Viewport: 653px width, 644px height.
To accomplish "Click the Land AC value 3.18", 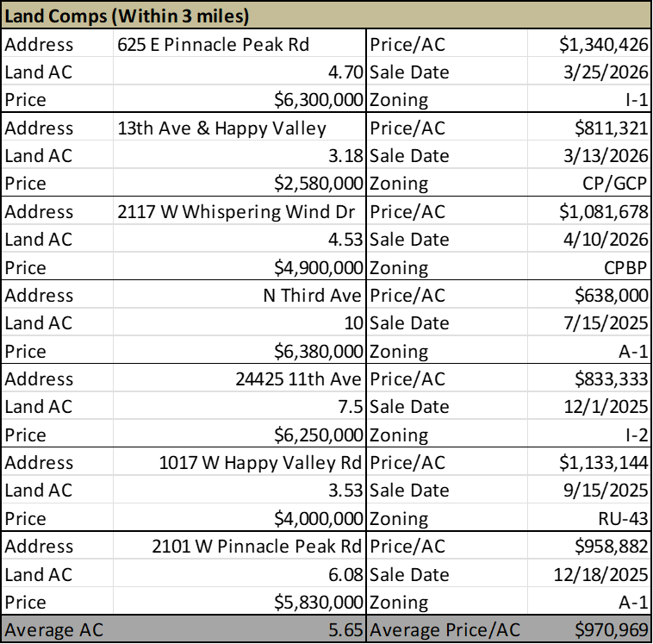I will (239, 155).
